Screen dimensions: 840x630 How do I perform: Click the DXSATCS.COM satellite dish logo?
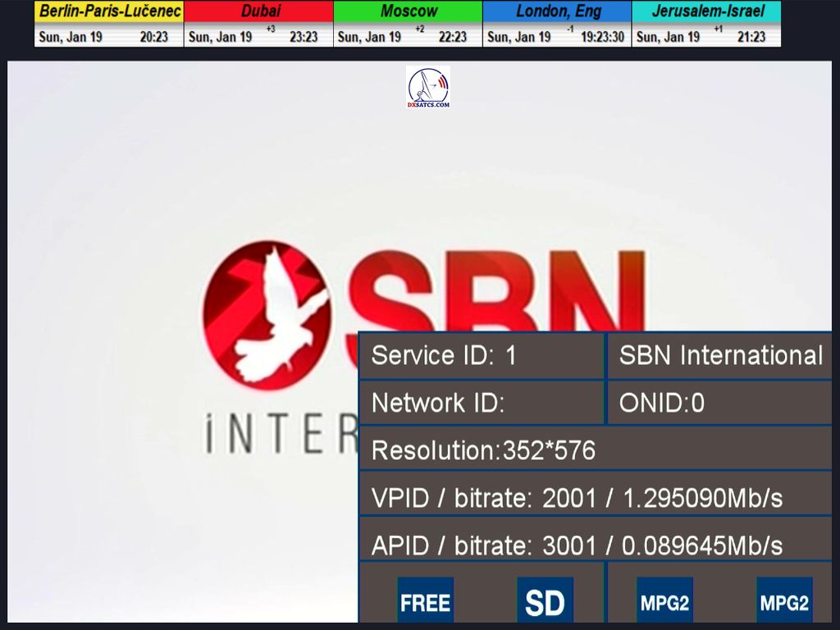click(428, 87)
